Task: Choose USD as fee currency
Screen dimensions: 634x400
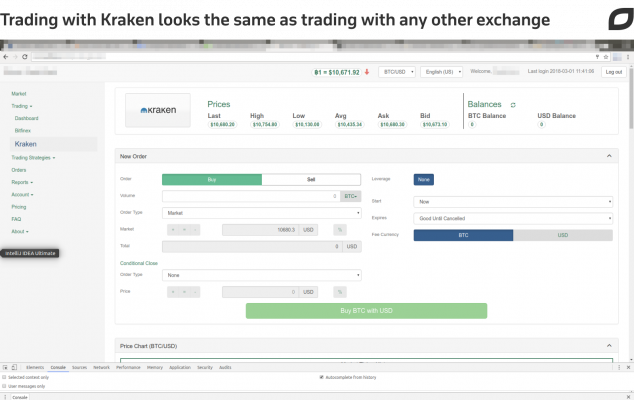Action: coord(563,235)
